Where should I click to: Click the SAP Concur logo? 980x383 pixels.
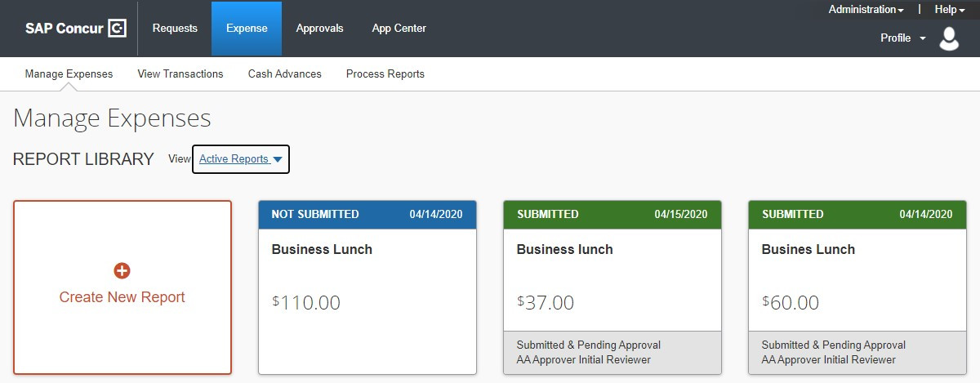point(75,29)
